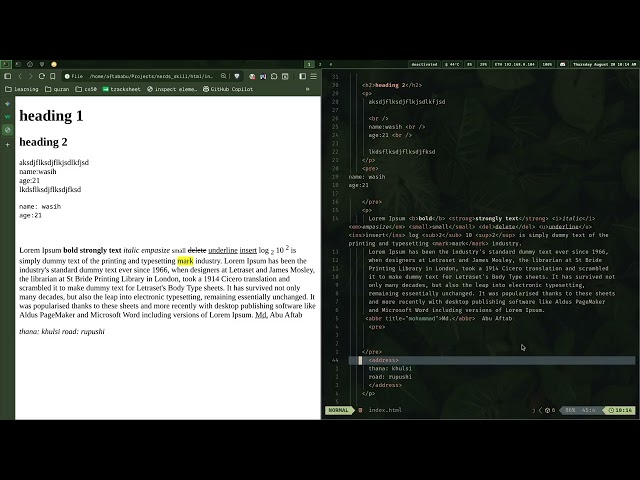Switch to workspace 1
The width and height of the screenshot is (640, 480).
click(309, 64)
